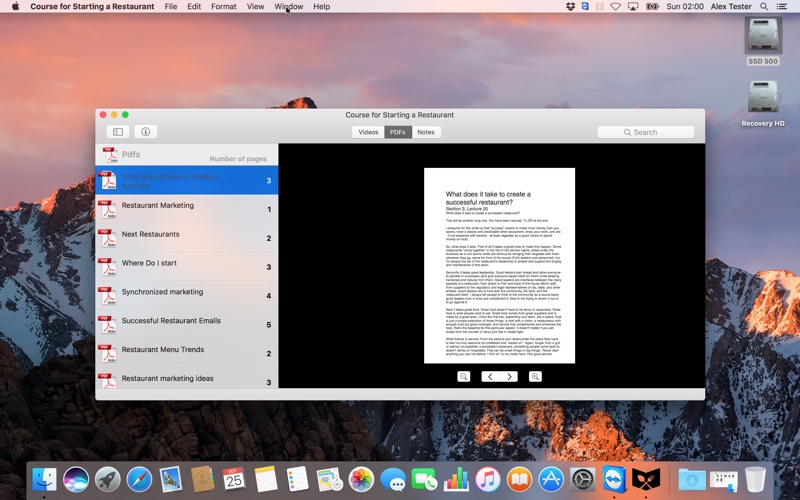Open the battery status menu
Image resolution: width=800 pixels, height=500 pixels.
(x=652, y=6)
